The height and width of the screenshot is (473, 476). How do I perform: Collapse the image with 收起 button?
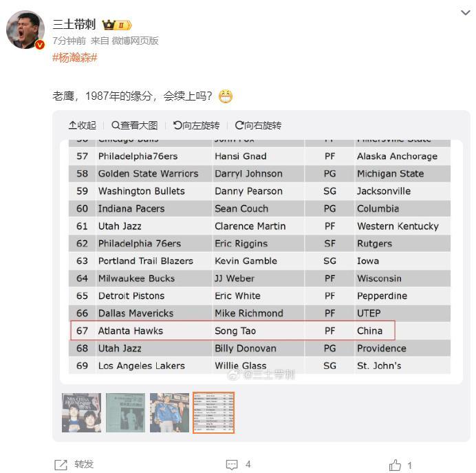click(x=83, y=125)
